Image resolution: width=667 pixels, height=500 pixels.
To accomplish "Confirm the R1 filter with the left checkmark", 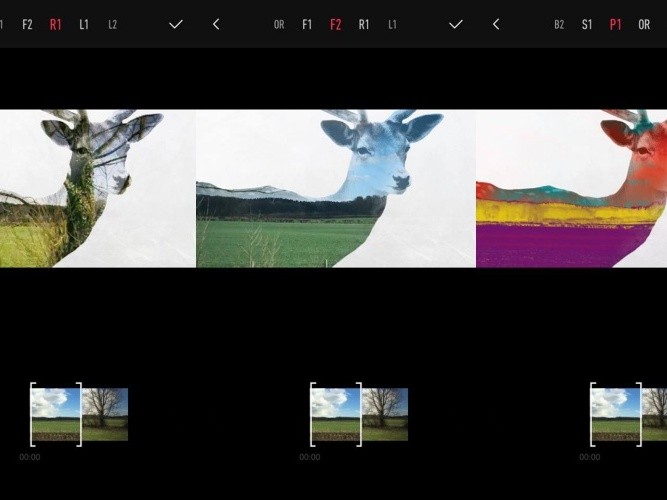I will [176, 24].
